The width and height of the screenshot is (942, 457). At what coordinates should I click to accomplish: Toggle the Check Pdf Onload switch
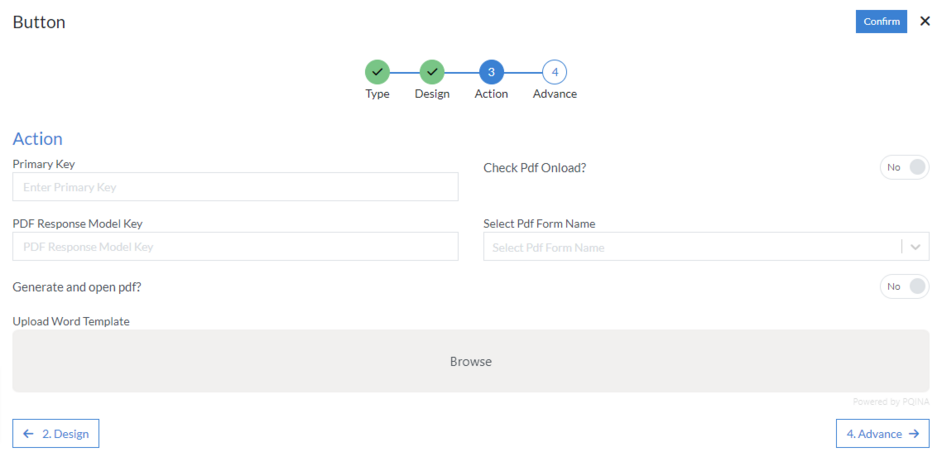[x=904, y=168]
